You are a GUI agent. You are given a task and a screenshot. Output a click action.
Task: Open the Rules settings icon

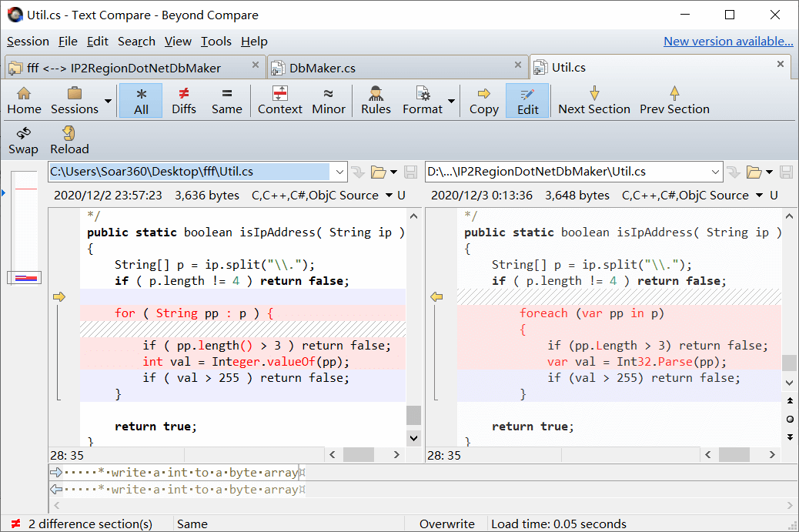click(x=376, y=100)
